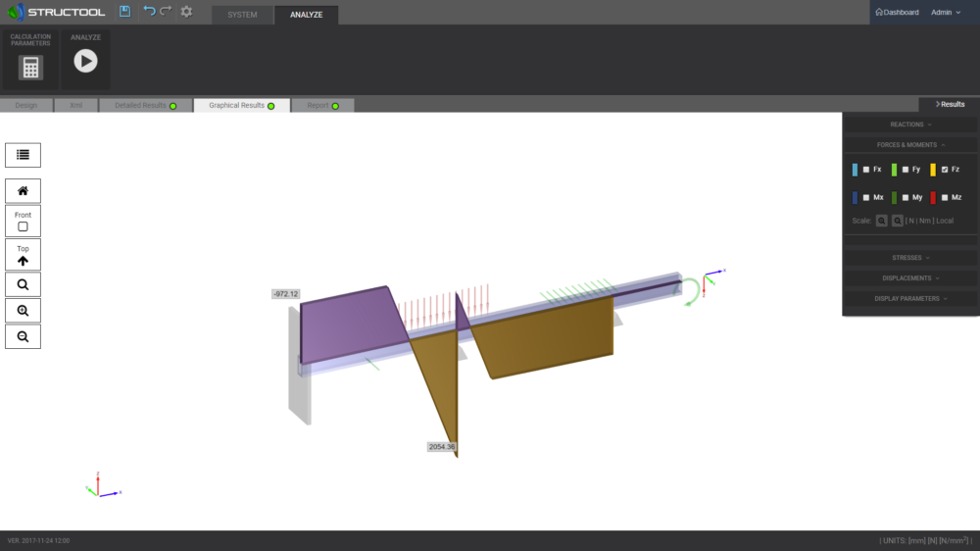Enable the My moment checkbox
The width and height of the screenshot is (980, 551).
[905, 198]
